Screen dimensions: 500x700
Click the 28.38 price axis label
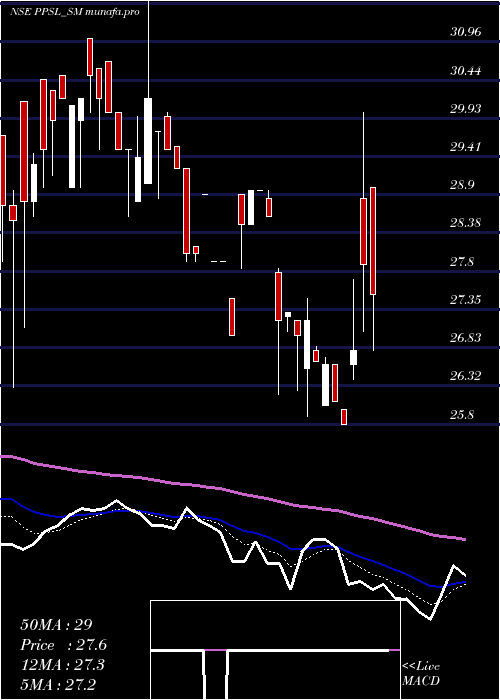tap(466, 223)
